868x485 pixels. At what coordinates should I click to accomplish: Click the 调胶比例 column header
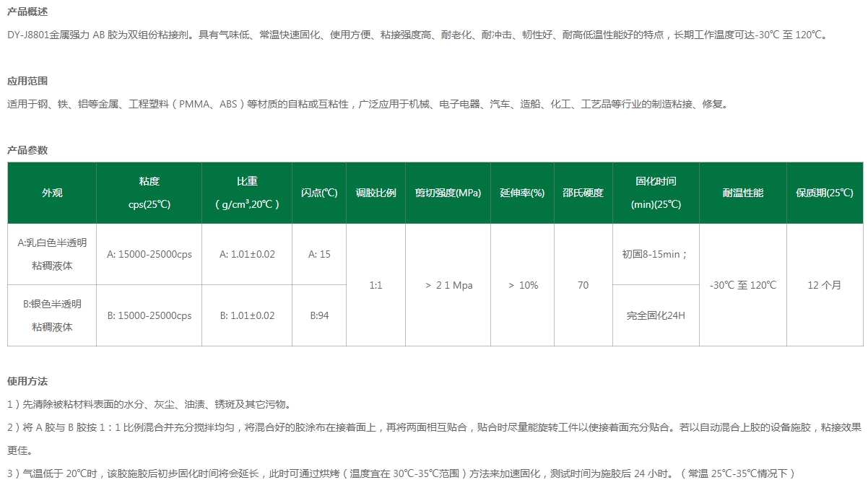pyautogui.click(x=376, y=193)
